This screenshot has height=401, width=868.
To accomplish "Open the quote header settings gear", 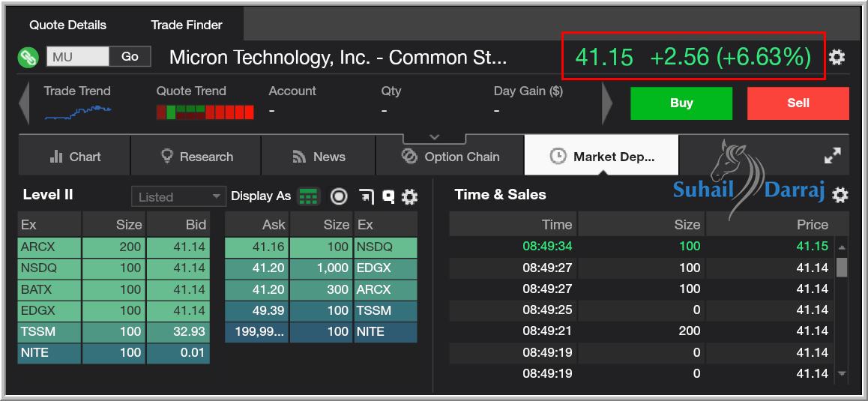I will 837,56.
